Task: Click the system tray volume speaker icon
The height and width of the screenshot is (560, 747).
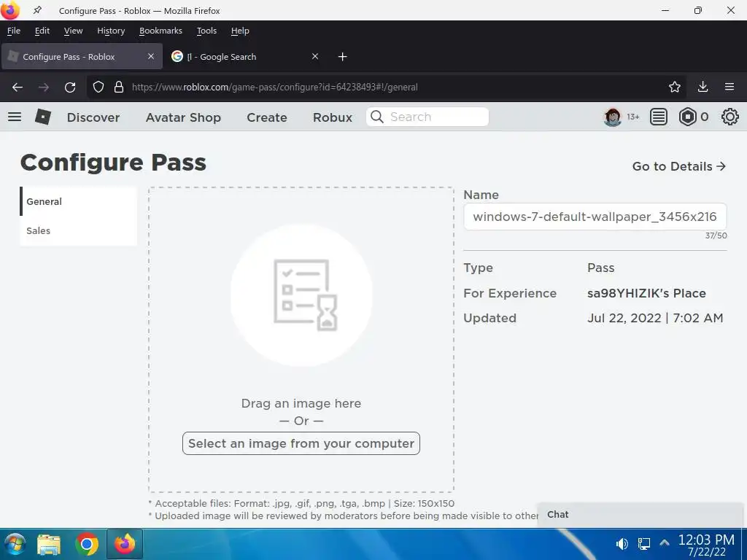Action: pos(622,544)
